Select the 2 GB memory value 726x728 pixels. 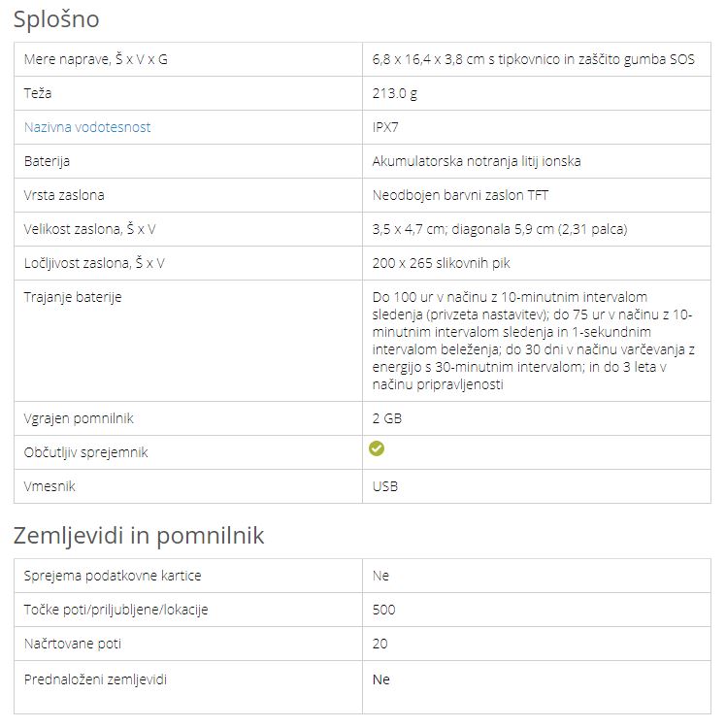click(386, 418)
